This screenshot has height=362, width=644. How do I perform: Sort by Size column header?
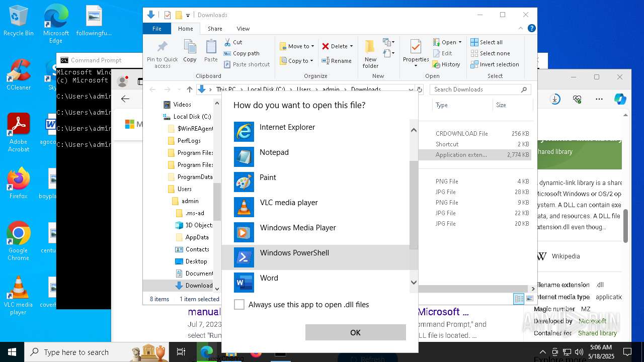coord(512,105)
